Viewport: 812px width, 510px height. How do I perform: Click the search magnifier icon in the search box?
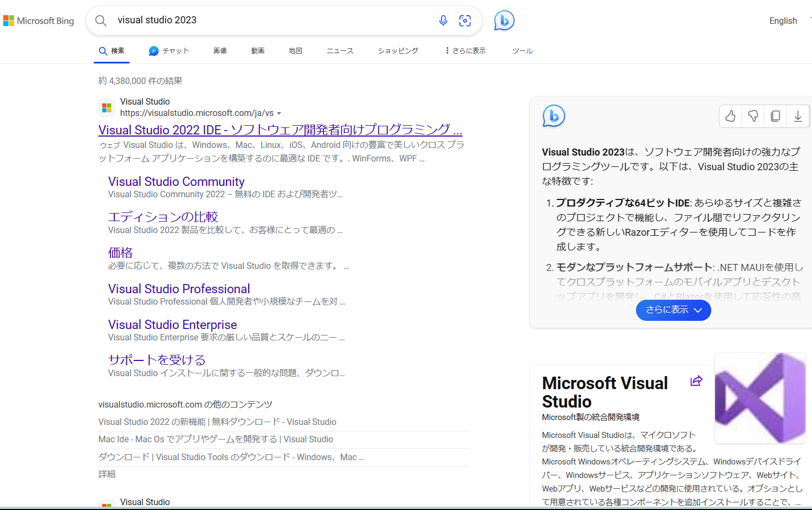pos(101,21)
